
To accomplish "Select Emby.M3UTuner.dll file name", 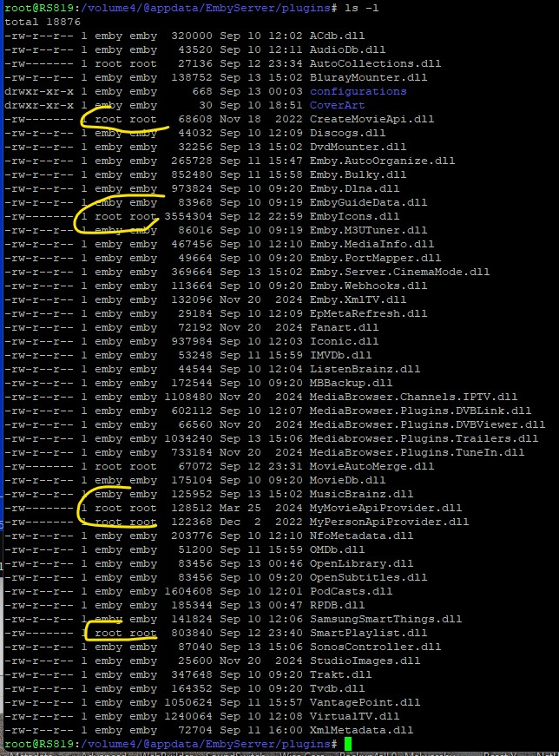I will click(x=369, y=231).
